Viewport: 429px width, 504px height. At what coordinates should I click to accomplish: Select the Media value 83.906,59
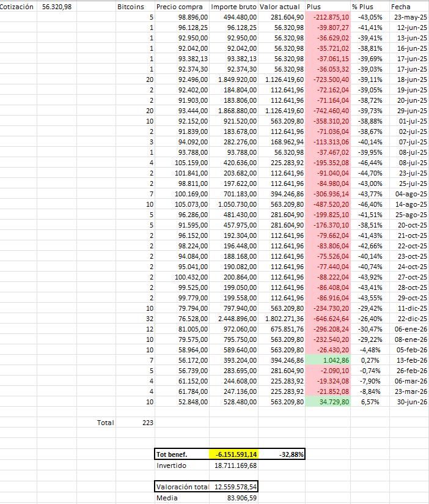234,498
